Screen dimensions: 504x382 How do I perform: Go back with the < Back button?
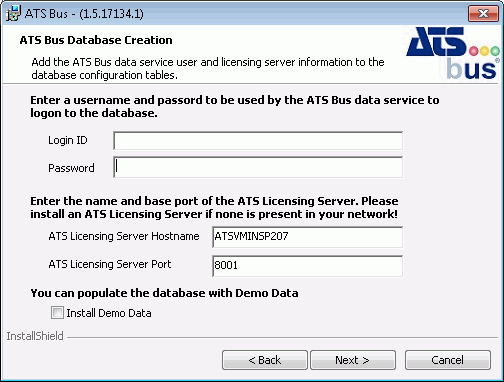click(265, 360)
